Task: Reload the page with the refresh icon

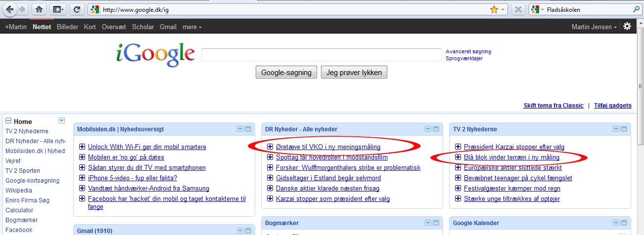Action: coord(76,9)
